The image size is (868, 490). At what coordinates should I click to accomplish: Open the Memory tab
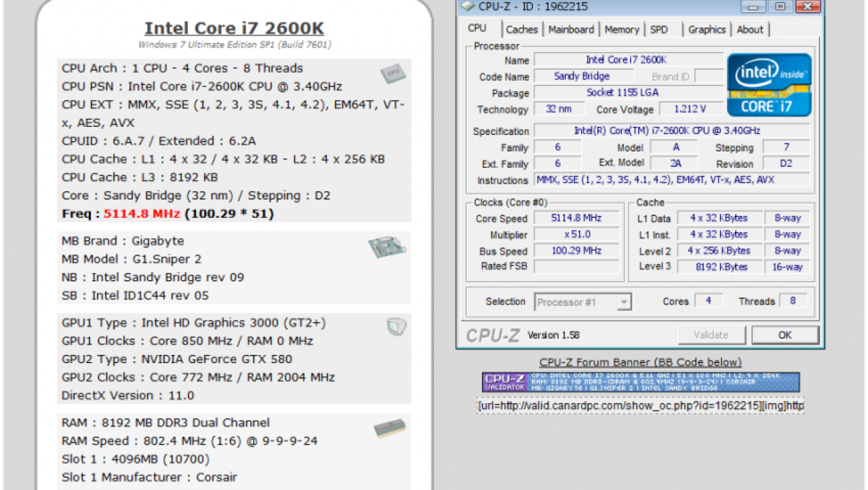[x=622, y=29]
